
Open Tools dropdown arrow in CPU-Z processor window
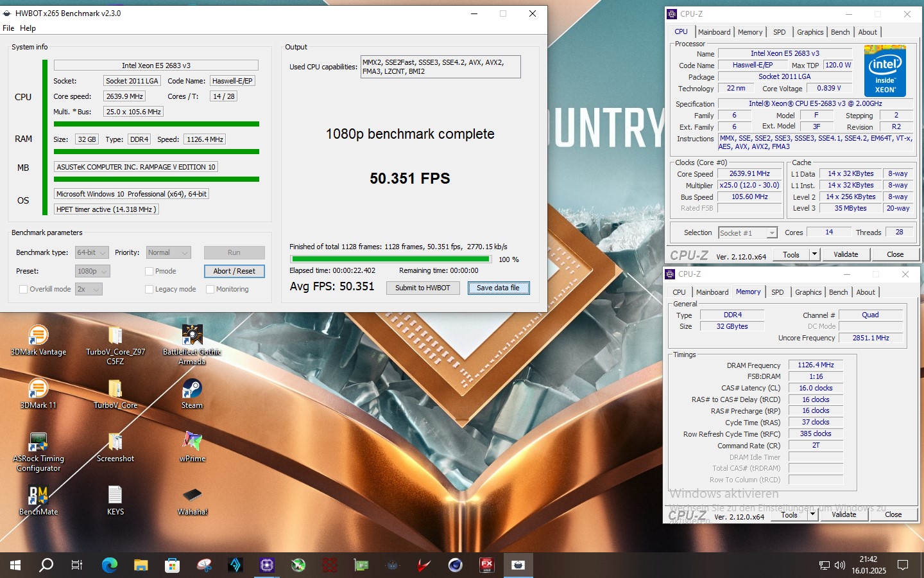[814, 254]
